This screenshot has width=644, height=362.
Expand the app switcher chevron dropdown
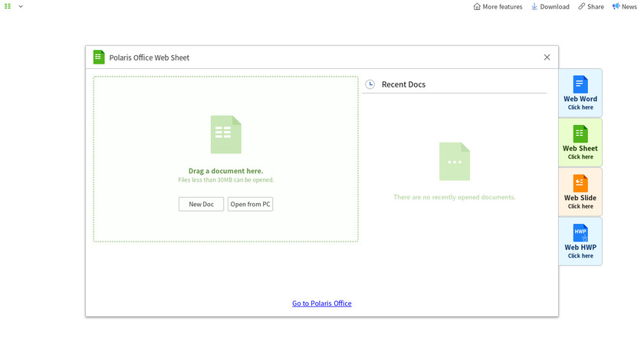click(21, 7)
